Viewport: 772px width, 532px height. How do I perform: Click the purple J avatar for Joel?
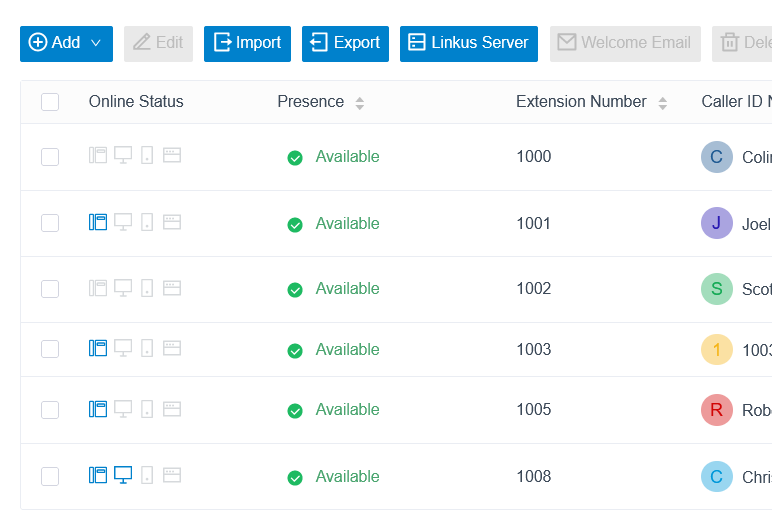(x=717, y=223)
